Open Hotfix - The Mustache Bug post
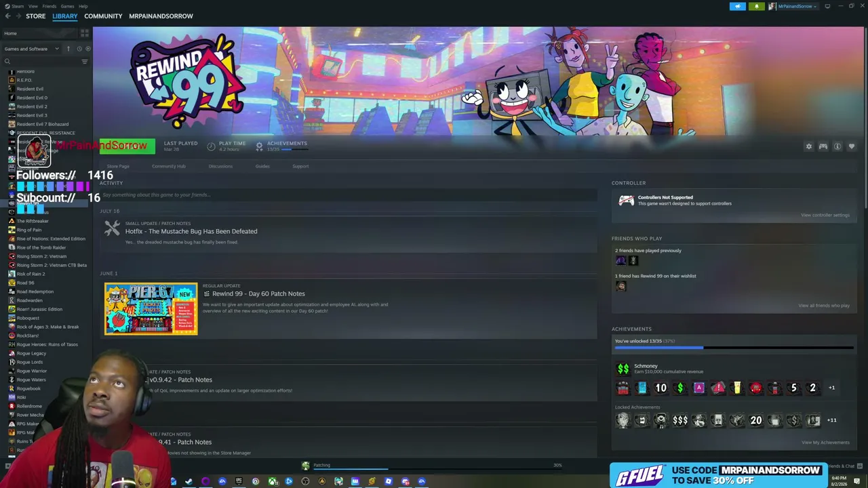 click(x=191, y=231)
